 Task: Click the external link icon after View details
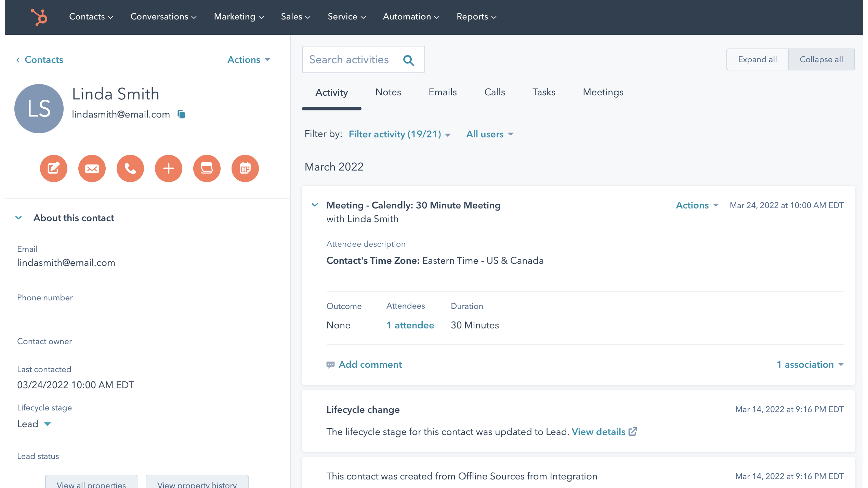(633, 432)
